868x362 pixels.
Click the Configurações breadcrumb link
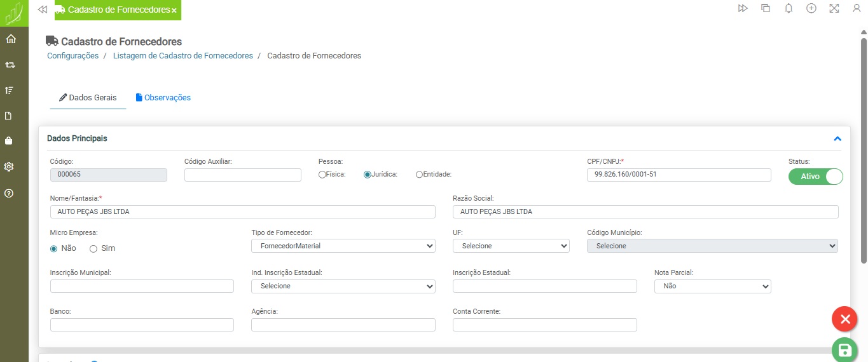[x=72, y=56]
